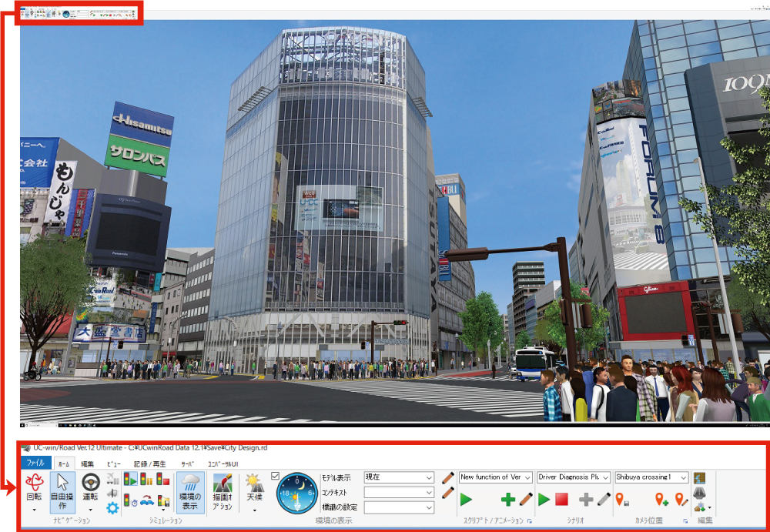Switch to the 編集 ribbon tab
Image resolution: width=770 pixels, height=532 pixels.
88,463
